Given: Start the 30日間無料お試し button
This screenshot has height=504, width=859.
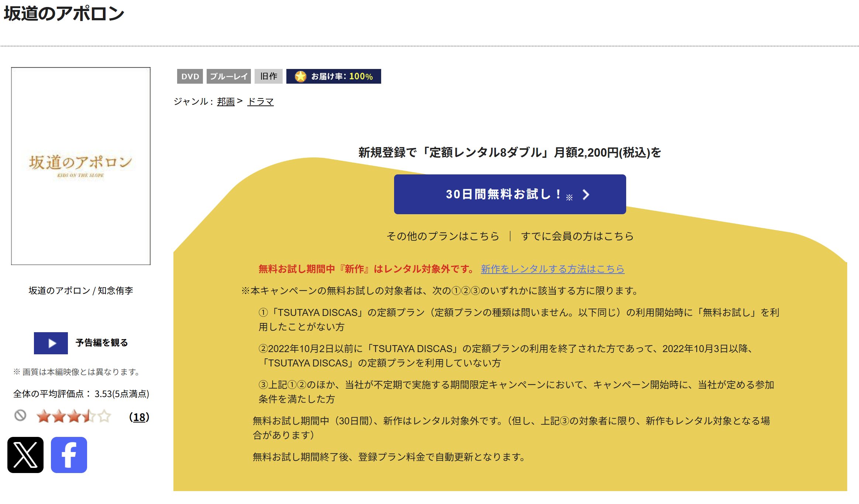Looking at the screenshot, I should [x=510, y=194].
